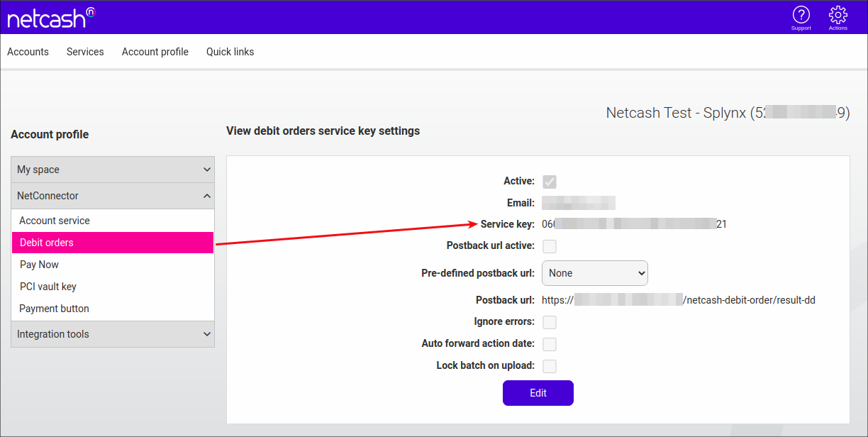Open the Quick links menu
The height and width of the screenshot is (437, 868).
click(230, 51)
